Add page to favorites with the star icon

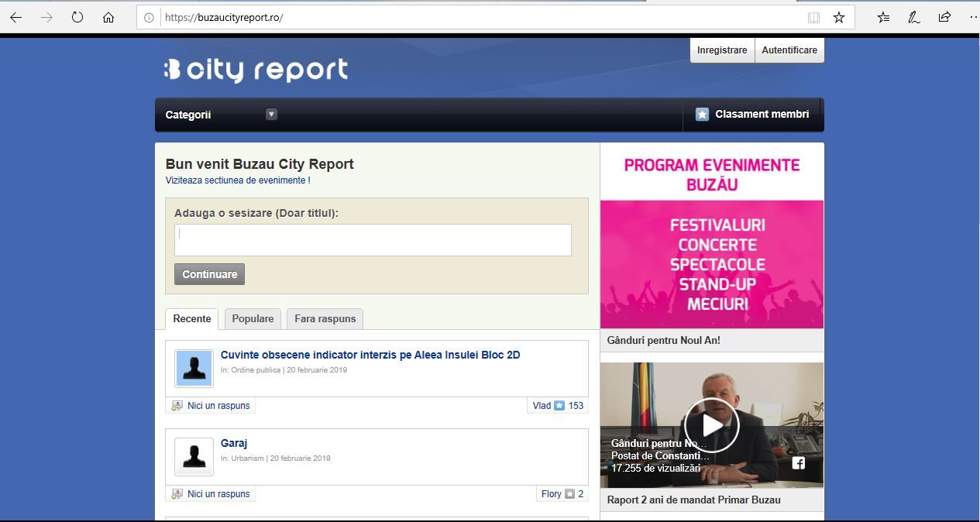tap(838, 16)
